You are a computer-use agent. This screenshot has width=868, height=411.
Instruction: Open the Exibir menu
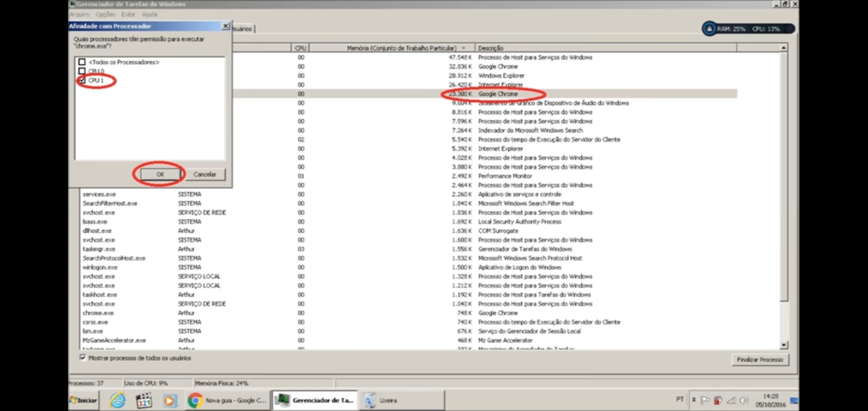click(x=128, y=14)
